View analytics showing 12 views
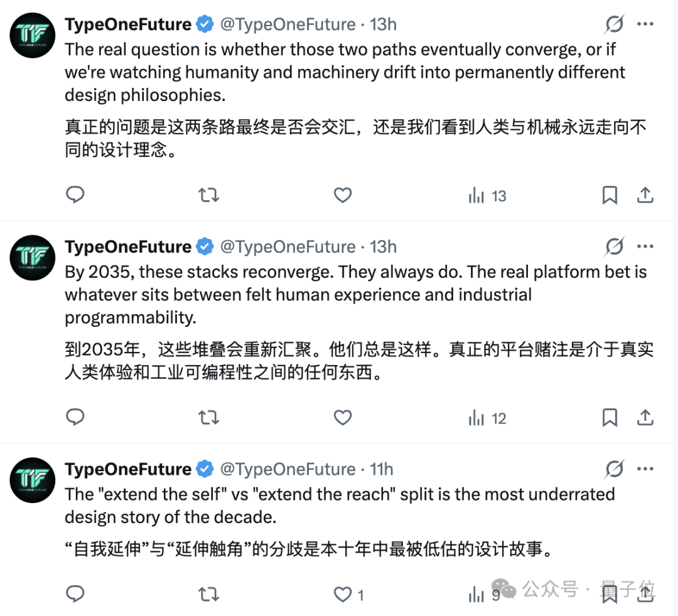The height and width of the screenshot is (616, 678). (487, 418)
